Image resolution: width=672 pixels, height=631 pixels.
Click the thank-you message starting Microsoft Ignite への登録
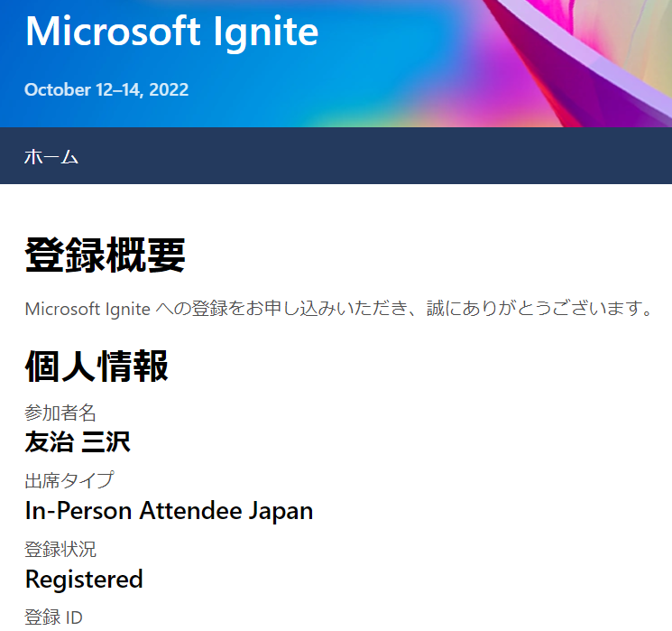339,309
